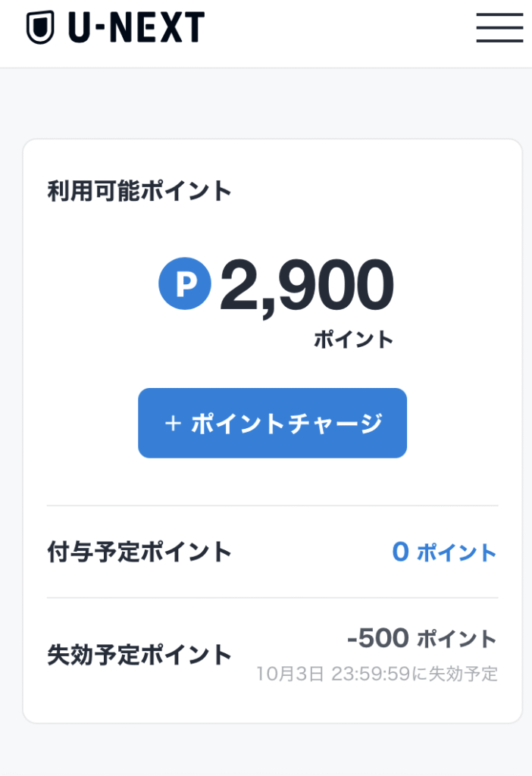
Task: Open the hamburger menu
Action: click(x=499, y=28)
